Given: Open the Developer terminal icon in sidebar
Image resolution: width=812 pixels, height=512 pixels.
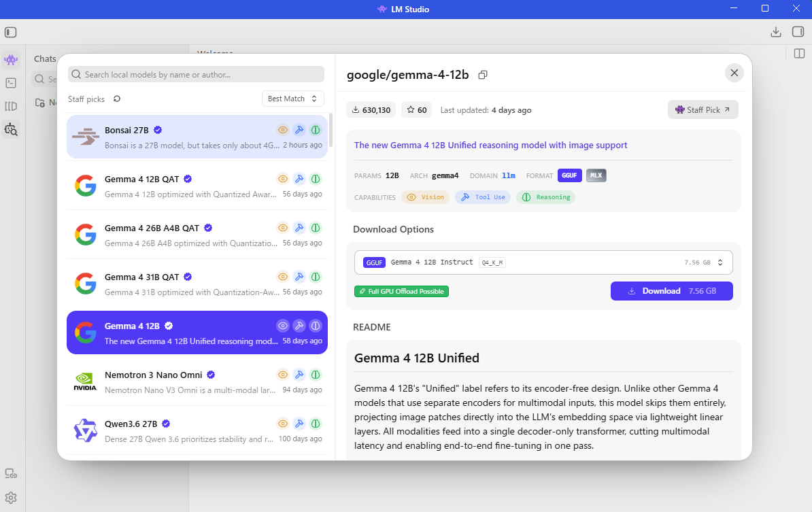Looking at the screenshot, I should tap(11, 83).
